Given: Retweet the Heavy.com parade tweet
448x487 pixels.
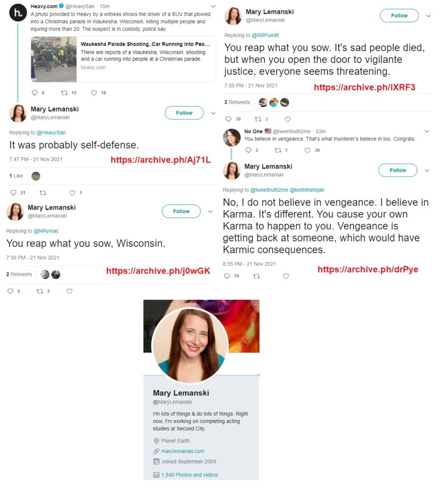Looking at the screenshot, I should (64, 93).
